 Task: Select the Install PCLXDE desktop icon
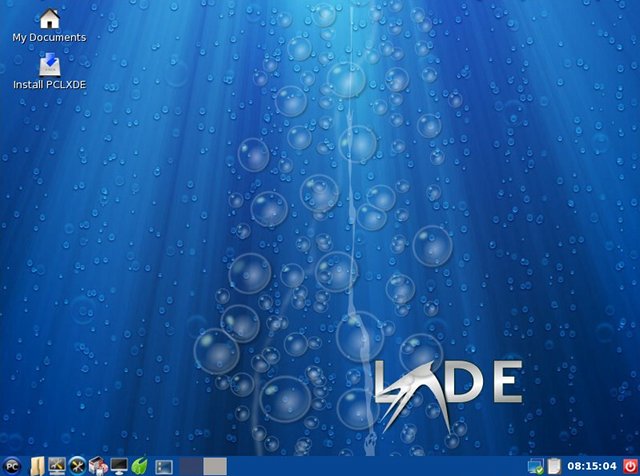(50, 65)
